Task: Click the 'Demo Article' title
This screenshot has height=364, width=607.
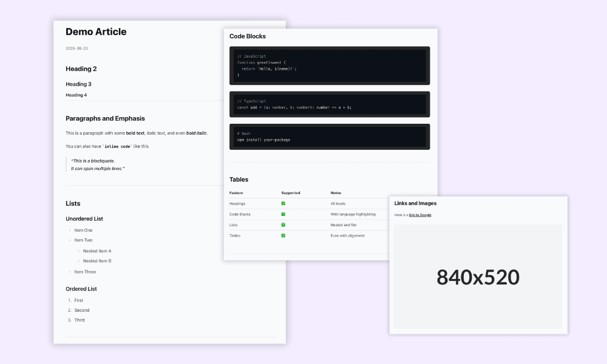Action: click(96, 32)
